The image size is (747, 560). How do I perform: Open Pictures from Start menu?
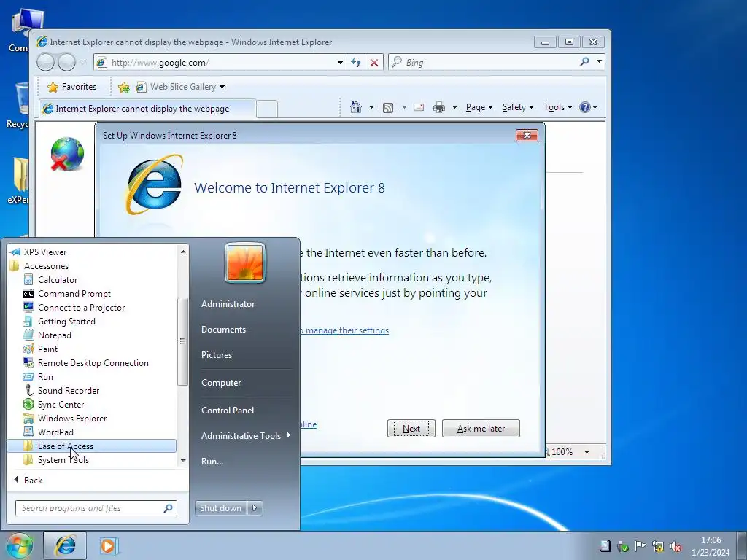point(216,355)
